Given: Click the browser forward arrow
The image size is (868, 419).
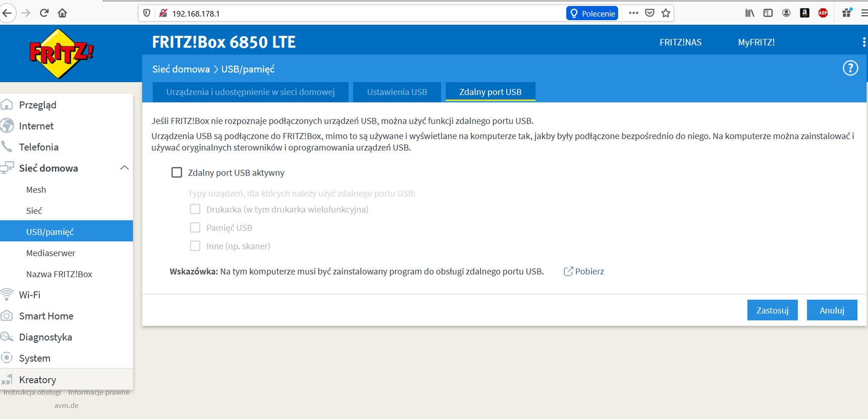Looking at the screenshot, I should 26,13.
